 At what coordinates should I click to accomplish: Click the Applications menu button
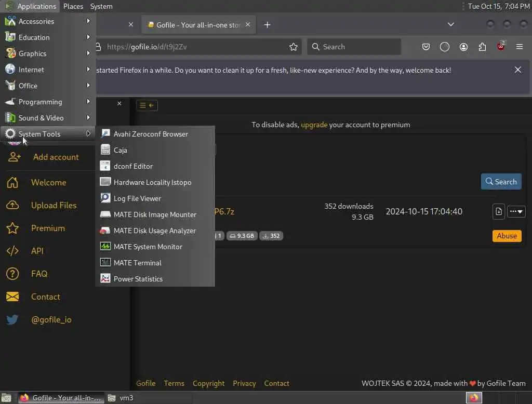point(31,6)
